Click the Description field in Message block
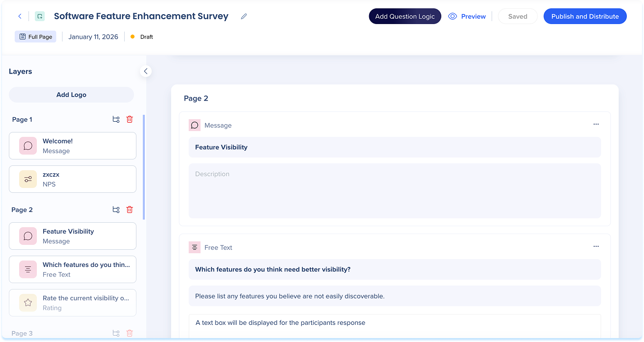Viewport: 644px width, 342px height. (394, 191)
